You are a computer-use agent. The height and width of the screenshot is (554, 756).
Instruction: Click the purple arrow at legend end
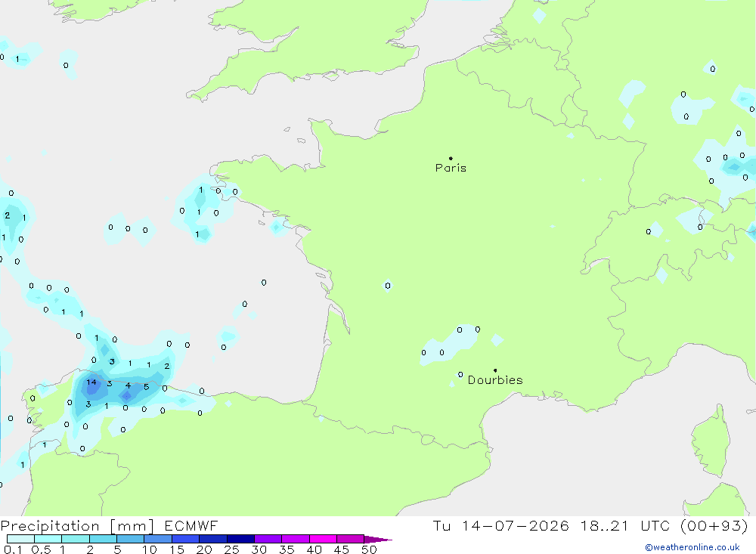[378, 540]
